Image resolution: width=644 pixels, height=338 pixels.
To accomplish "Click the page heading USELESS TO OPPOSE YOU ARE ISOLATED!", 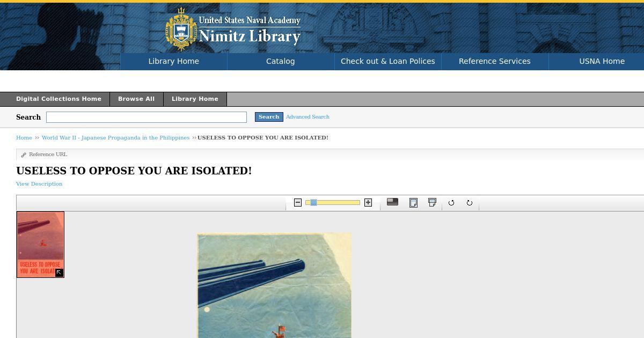I will [134, 171].
